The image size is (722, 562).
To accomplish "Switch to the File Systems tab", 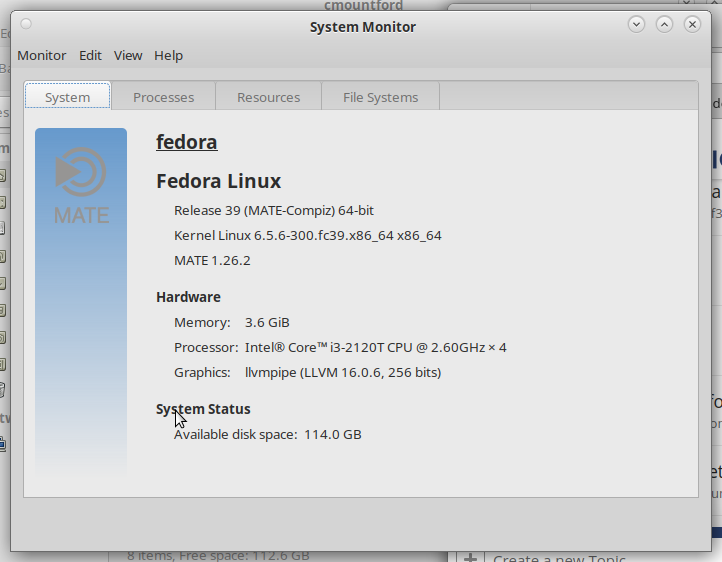I will pos(380,97).
